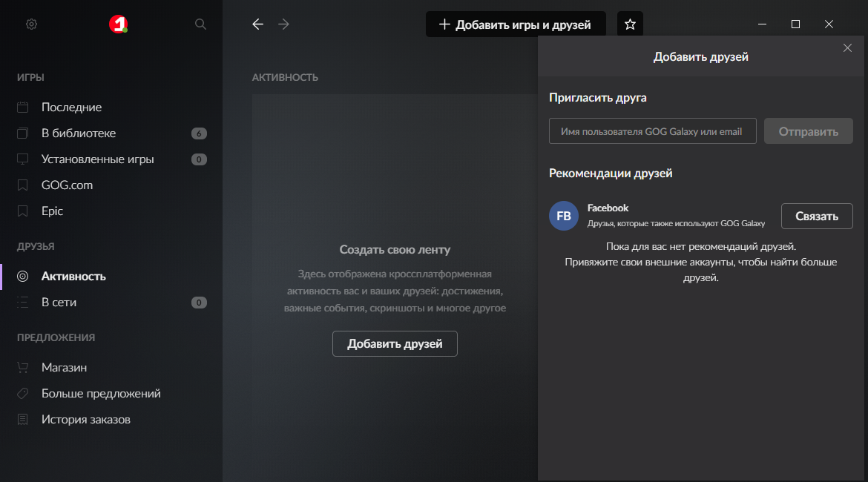Open В сети friends list
The width and height of the screenshot is (868, 482).
tap(59, 303)
